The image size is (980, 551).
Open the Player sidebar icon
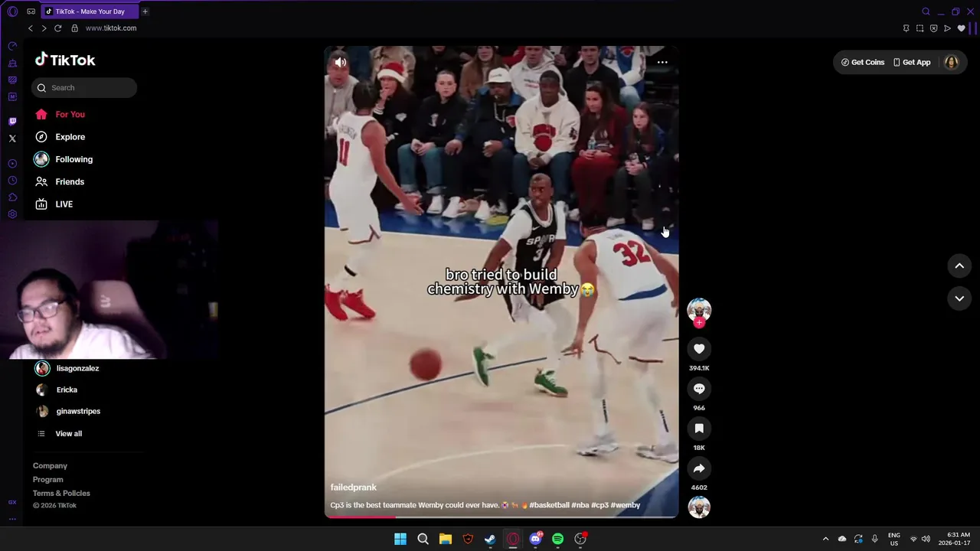12,164
